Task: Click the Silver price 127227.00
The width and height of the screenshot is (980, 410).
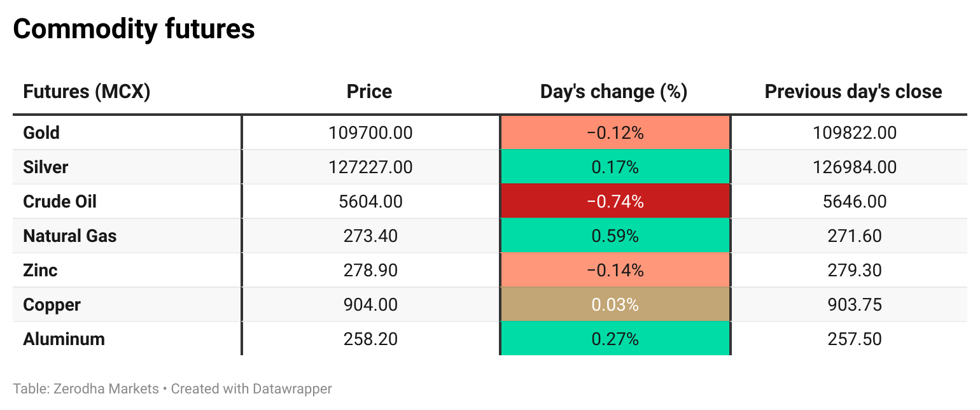Action: (x=370, y=167)
